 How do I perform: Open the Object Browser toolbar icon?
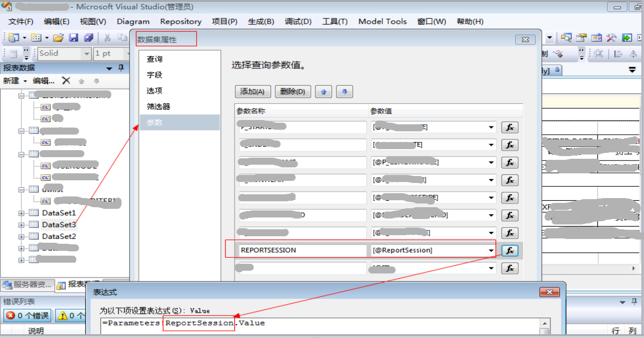pos(596,38)
